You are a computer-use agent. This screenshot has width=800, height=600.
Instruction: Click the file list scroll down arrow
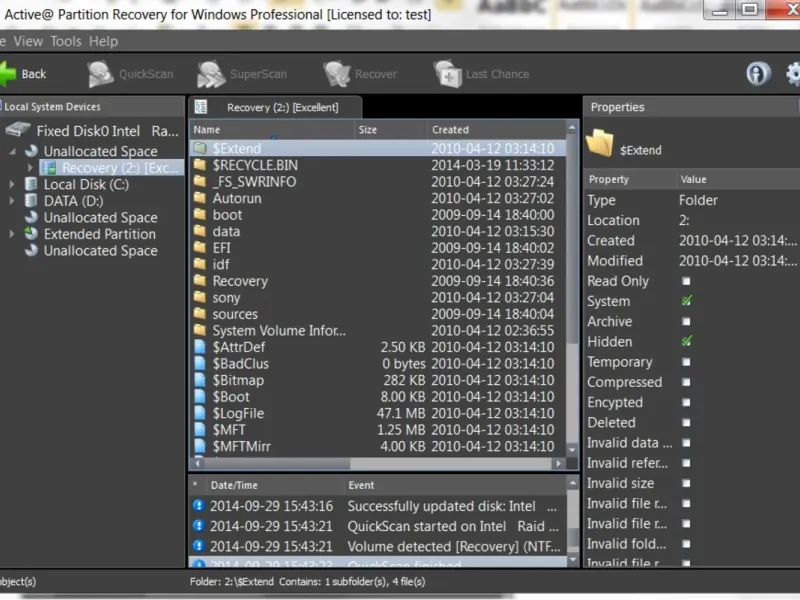[572, 449]
